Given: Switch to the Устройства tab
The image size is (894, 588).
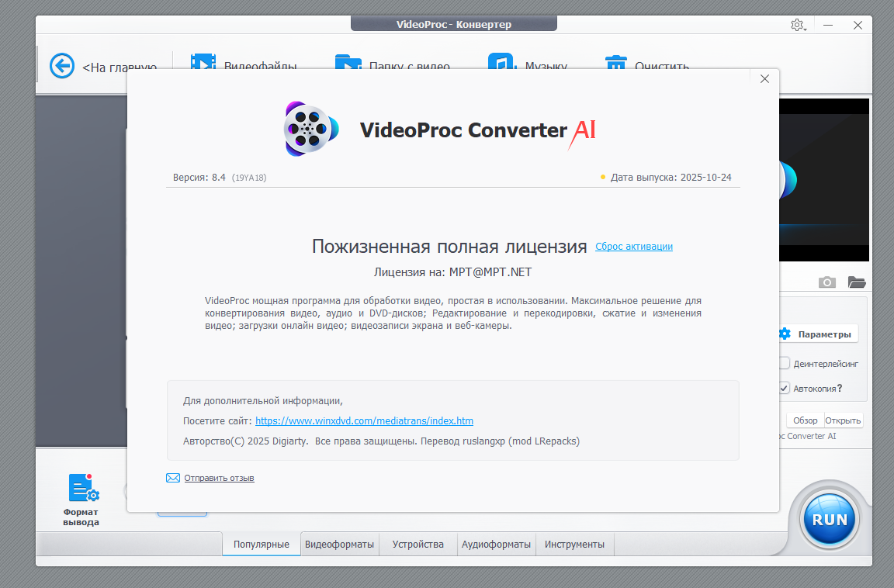Looking at the screenshot, I should pos(418,544).
